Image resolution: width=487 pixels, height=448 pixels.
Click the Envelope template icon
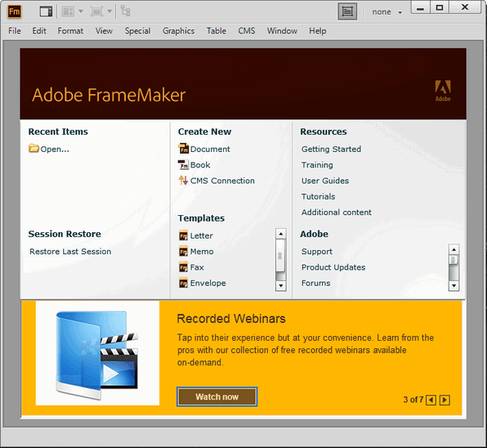coord(183,282)
